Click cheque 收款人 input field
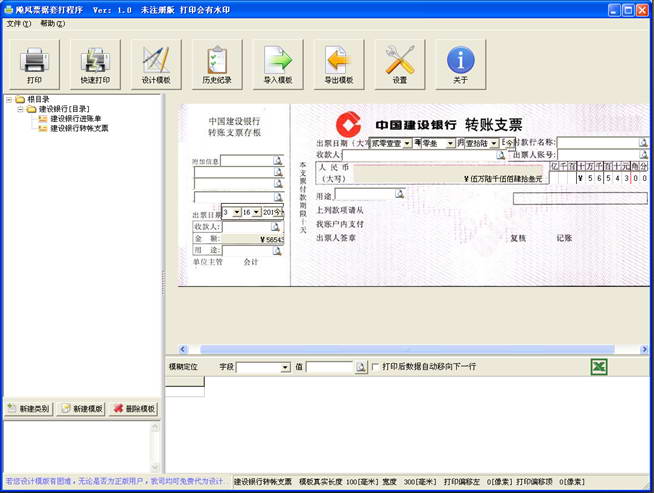 [419, 155]
